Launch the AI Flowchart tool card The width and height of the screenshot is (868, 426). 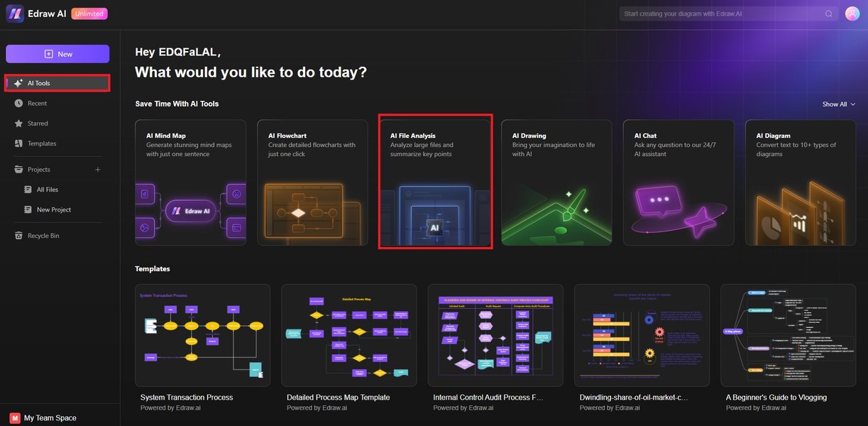click(x=312, y=182)
